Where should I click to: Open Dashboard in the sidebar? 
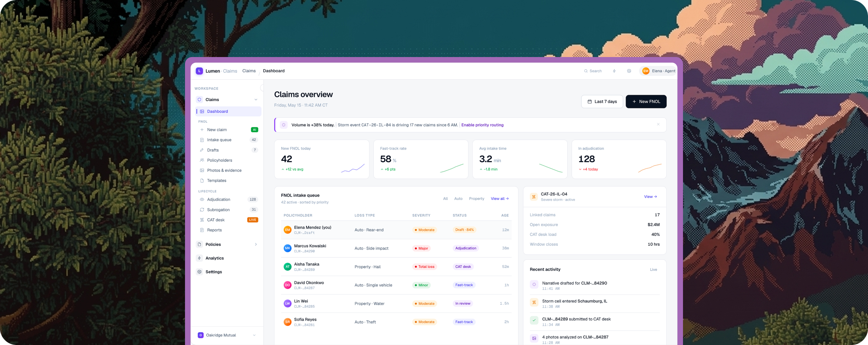(228, 112)
